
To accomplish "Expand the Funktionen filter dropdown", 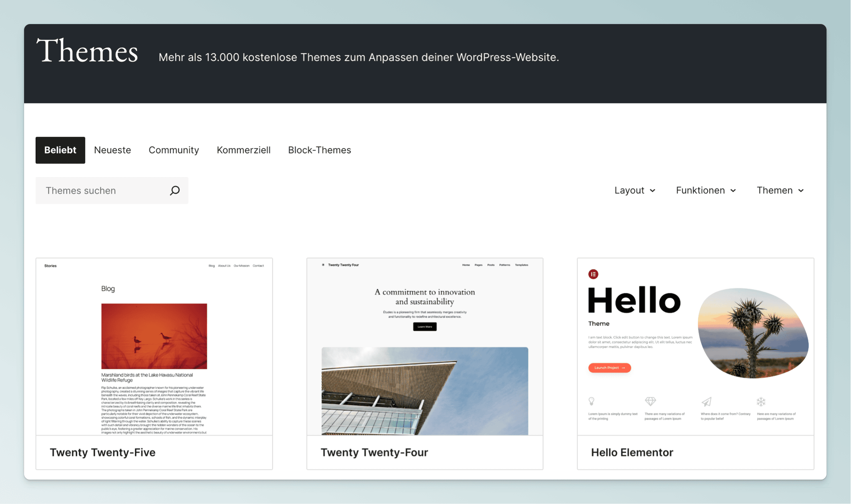I will pos(706,190).
